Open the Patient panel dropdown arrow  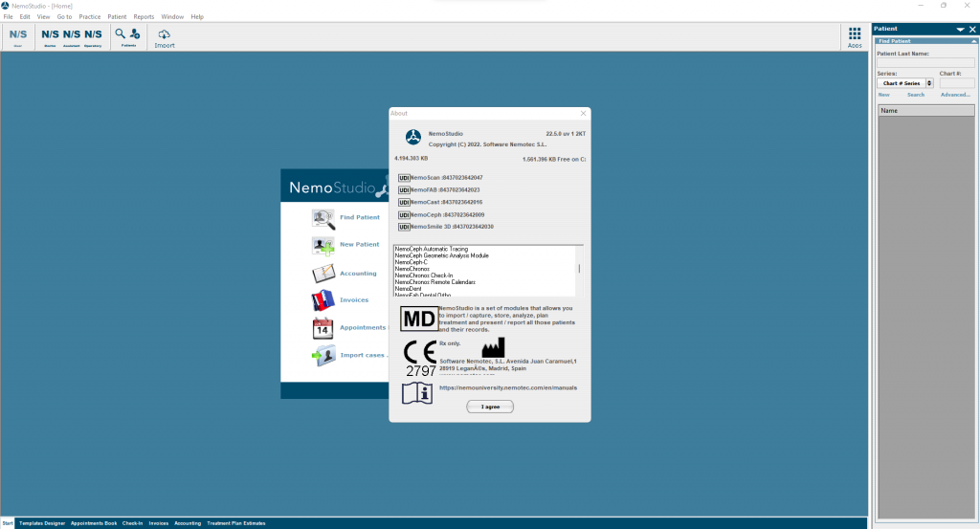[x=960, y=30]
